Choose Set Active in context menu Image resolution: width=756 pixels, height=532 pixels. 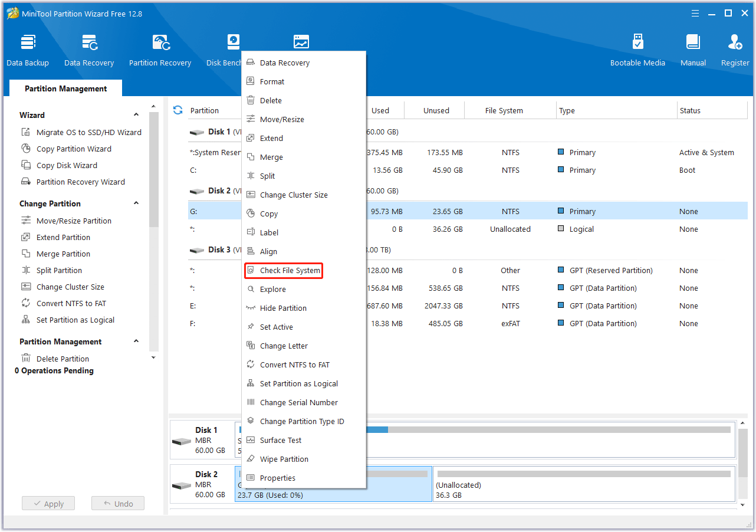(x=304, y=327)
